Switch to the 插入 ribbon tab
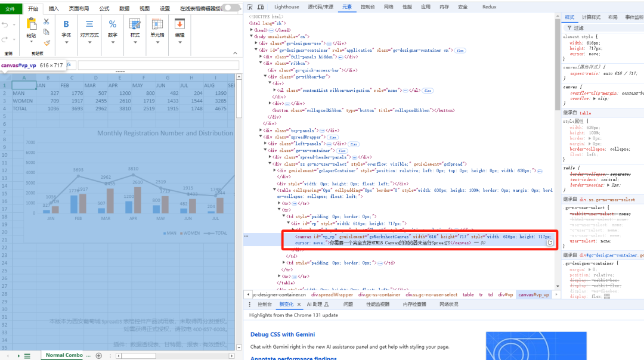Image resolution: width=644 pixels, height=360 pixels. tap(54, 8)
